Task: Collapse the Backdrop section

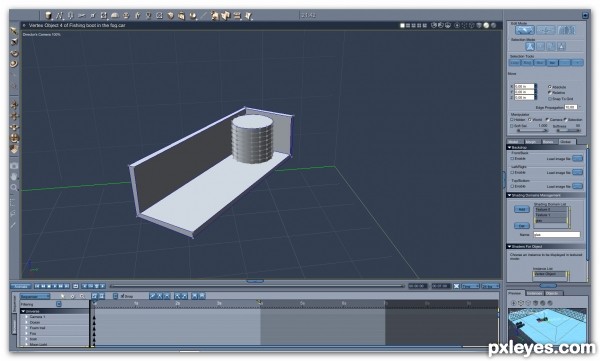Action: 510,147
